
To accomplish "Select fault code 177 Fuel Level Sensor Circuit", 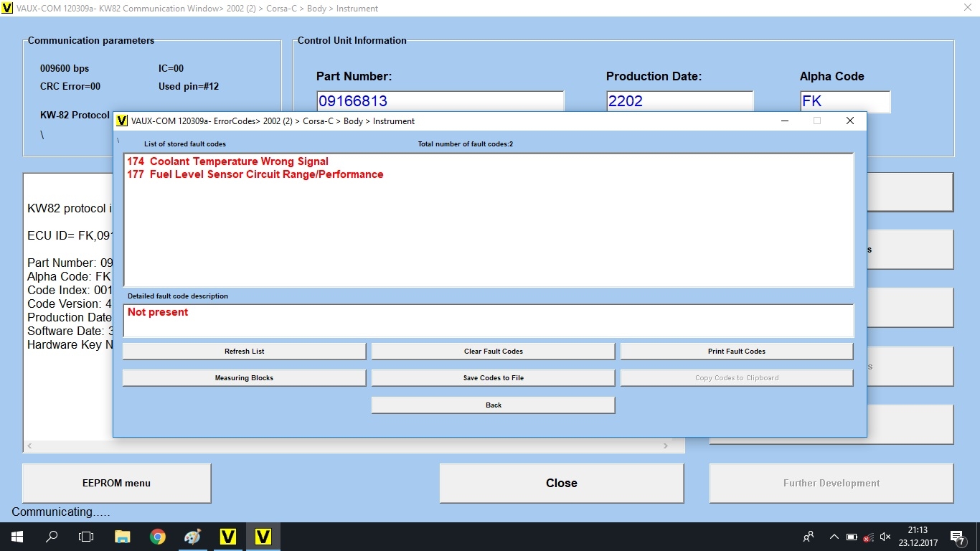I will click(255, 174).
